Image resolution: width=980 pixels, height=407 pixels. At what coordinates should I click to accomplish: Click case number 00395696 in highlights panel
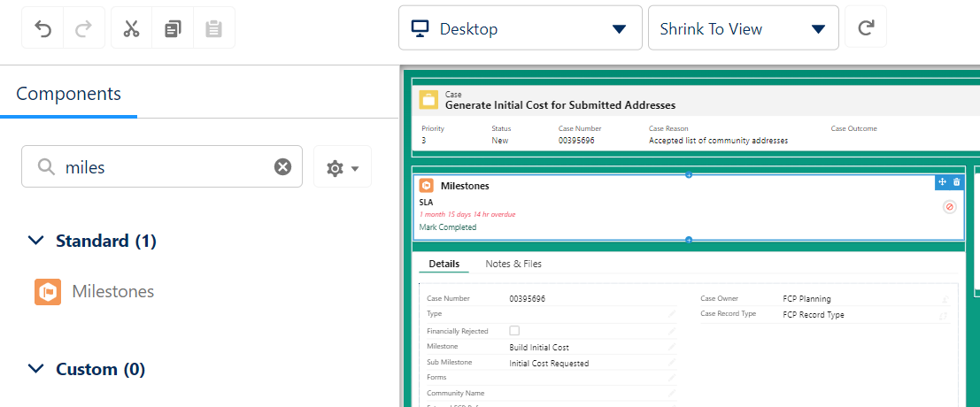point(576,141)
